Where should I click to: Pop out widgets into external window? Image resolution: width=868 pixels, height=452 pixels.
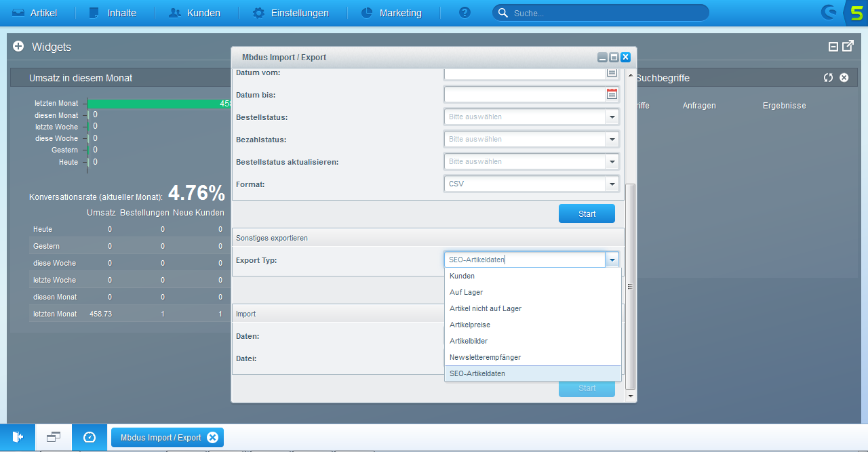[x=848, y=46]
